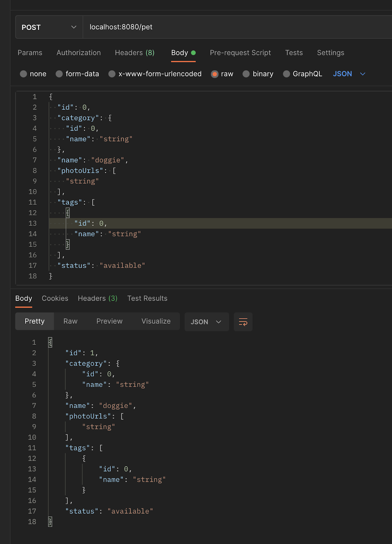Expand the response JSON format dropdown
The image size is (392, 544).
click(x=206, y=322)
